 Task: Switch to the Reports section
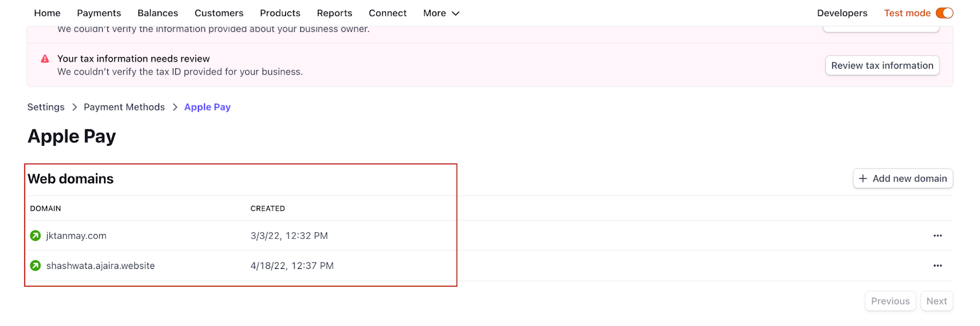(x=334, y=13)
